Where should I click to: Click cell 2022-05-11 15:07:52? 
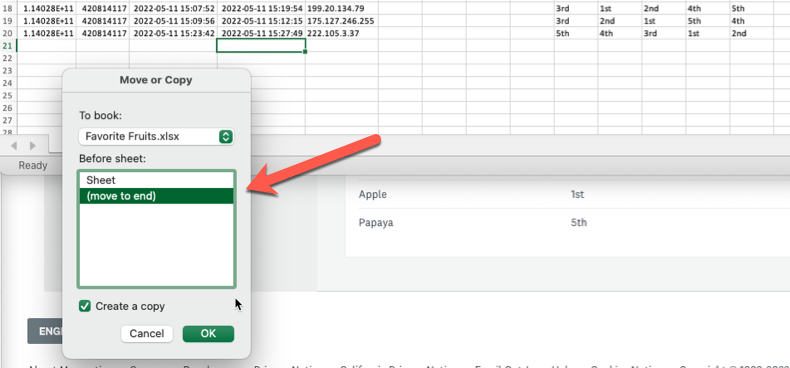(x=173, y=9)
